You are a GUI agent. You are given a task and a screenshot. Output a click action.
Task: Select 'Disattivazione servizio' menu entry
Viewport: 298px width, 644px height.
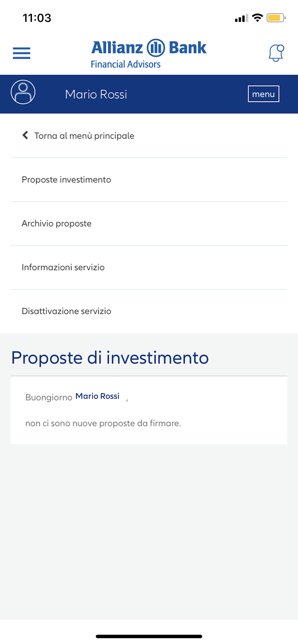click(x=66, y=311)
